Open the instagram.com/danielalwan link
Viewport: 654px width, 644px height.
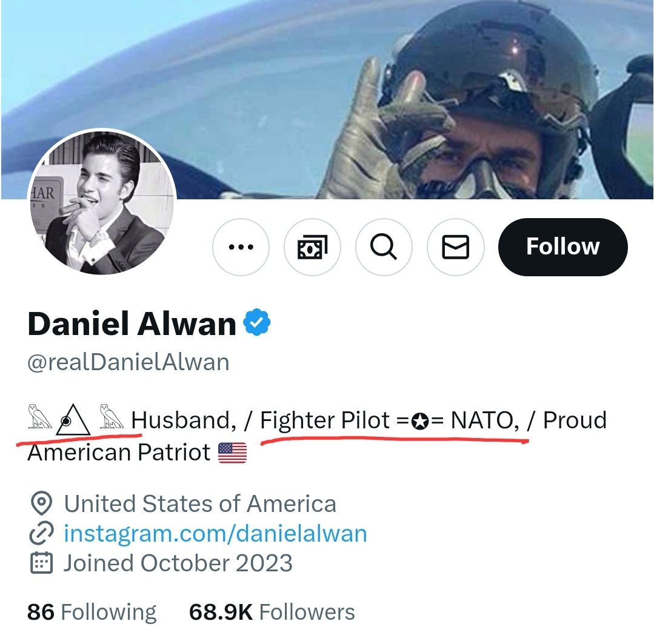(215, 534)
